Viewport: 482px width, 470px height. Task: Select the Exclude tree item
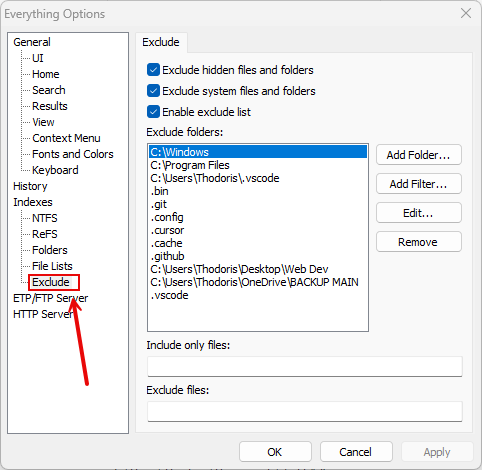coord(51,282)
